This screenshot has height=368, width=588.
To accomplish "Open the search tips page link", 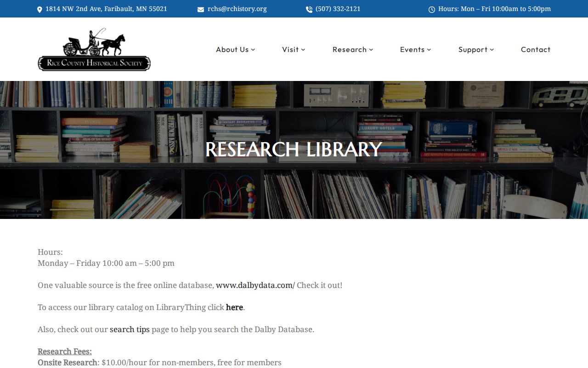I will (130, 329).
